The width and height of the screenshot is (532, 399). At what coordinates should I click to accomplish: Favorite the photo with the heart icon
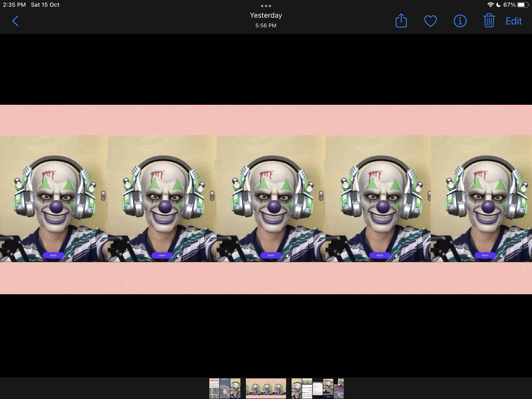coord(430,21)
